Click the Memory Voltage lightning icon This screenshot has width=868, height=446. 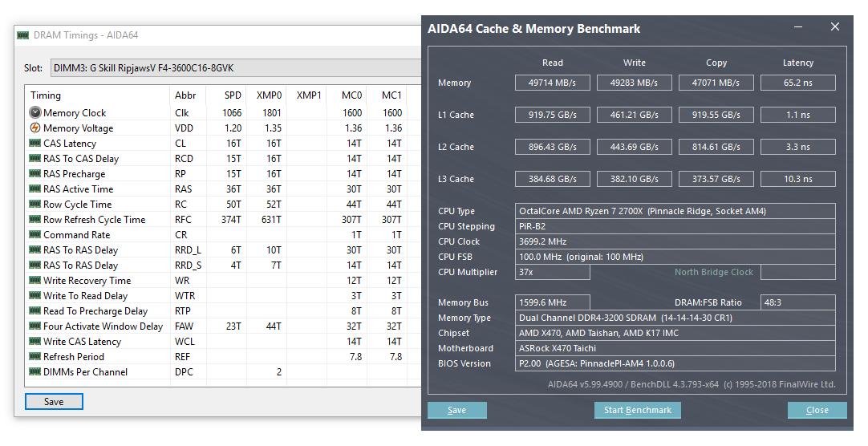pyautogui.click(x=34, y=128)
